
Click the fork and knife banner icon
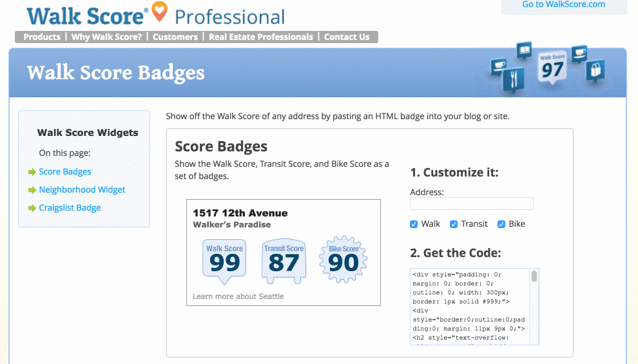(x=513, y=80)
